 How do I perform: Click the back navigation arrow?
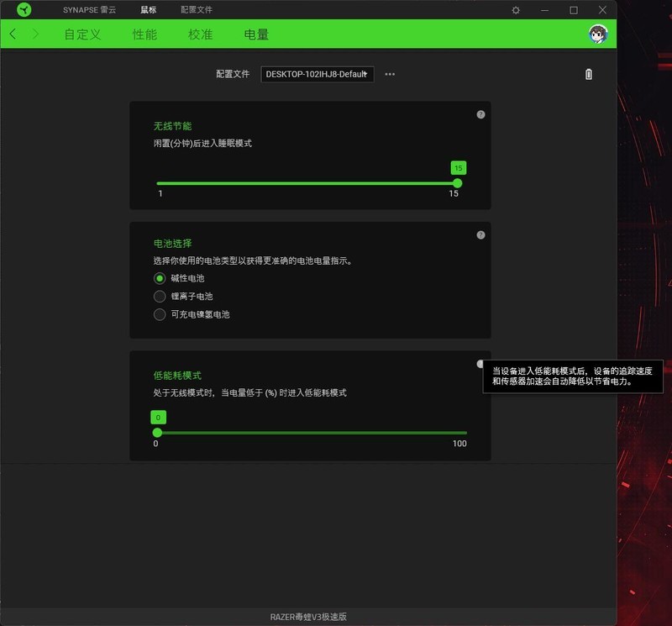point(13,34)
